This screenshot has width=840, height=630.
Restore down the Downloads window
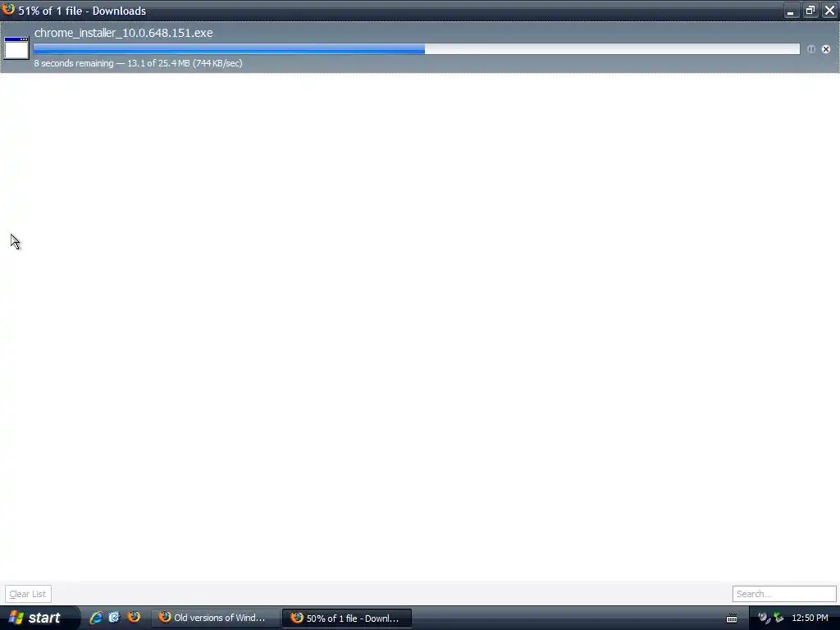click(x=810, y=11)
